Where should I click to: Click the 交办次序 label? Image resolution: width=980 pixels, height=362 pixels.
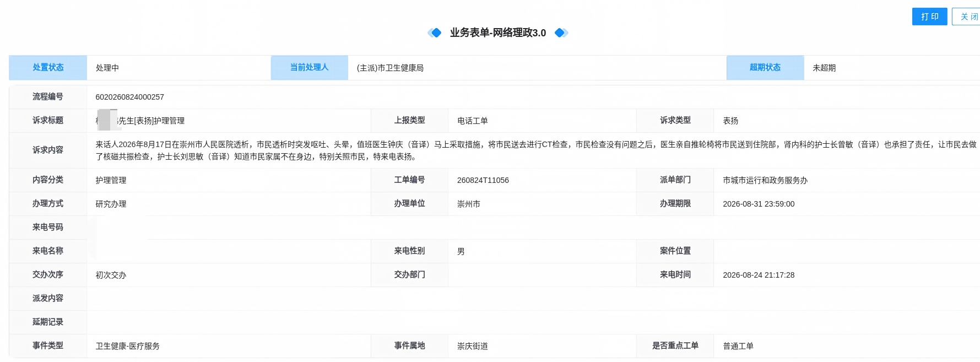tap(48, 274)
